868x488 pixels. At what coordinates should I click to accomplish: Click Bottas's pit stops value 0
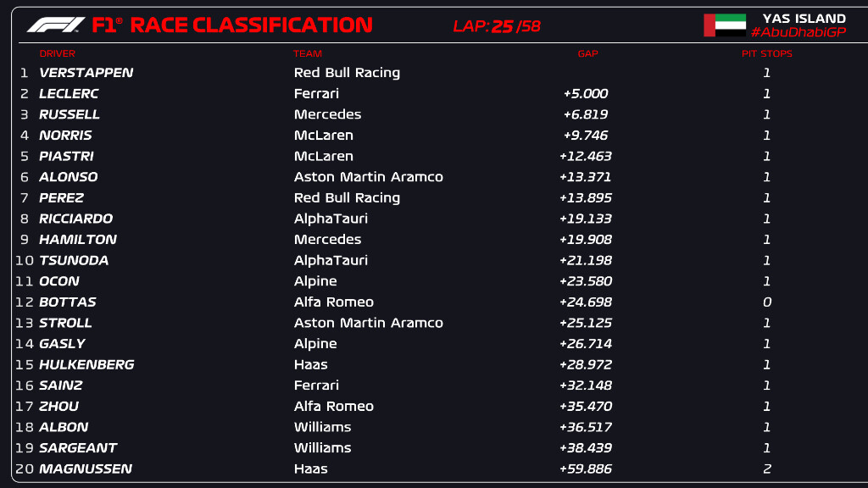click(766, 302)
